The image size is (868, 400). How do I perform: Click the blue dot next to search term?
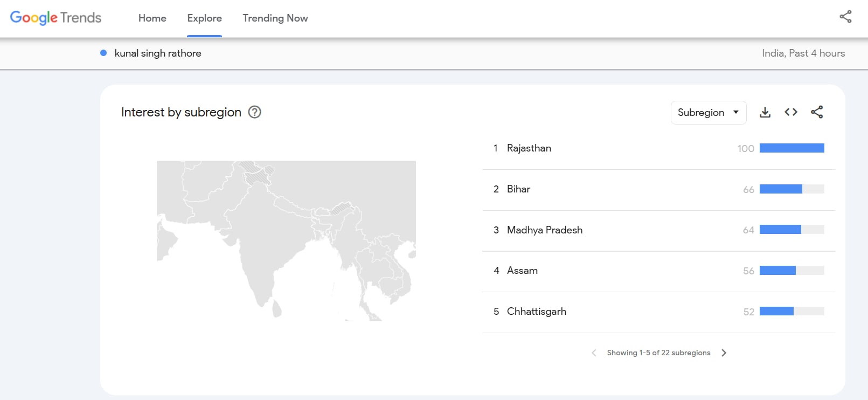pos(103,53)
